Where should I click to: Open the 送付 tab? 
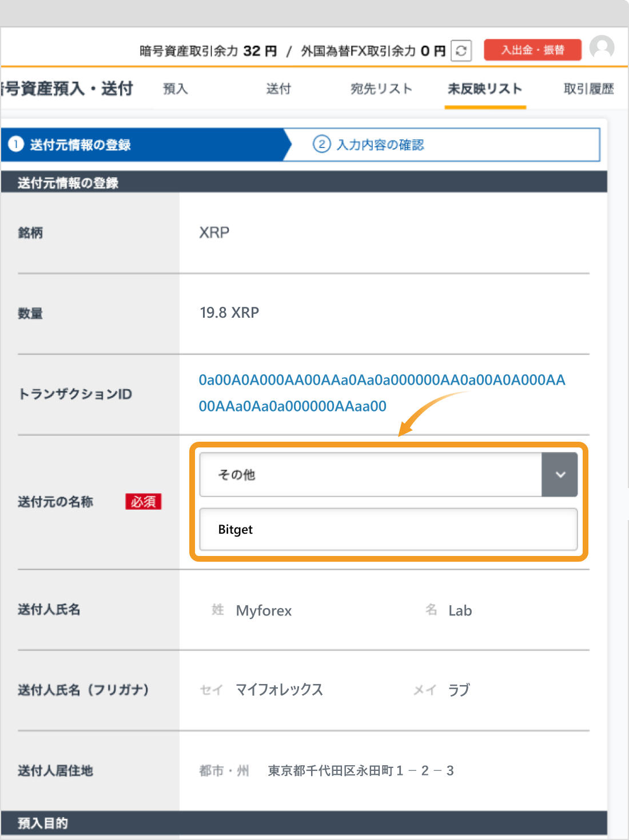pyautogui.click(x=278, y=89)
